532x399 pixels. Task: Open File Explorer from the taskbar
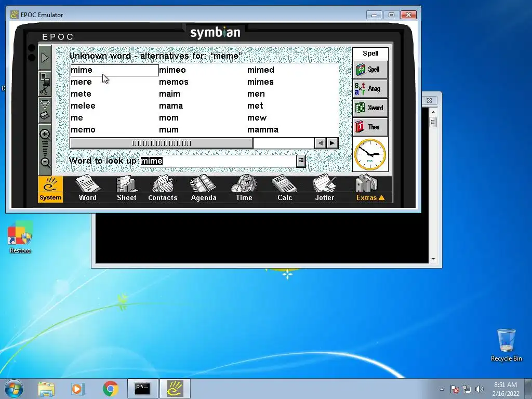[46, 389]
